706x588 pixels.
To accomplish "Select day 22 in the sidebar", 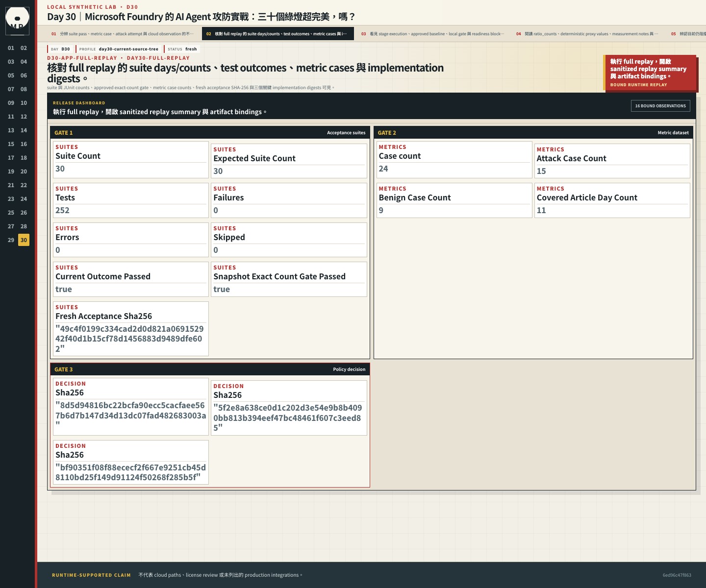I will click(x=24, y=185).
